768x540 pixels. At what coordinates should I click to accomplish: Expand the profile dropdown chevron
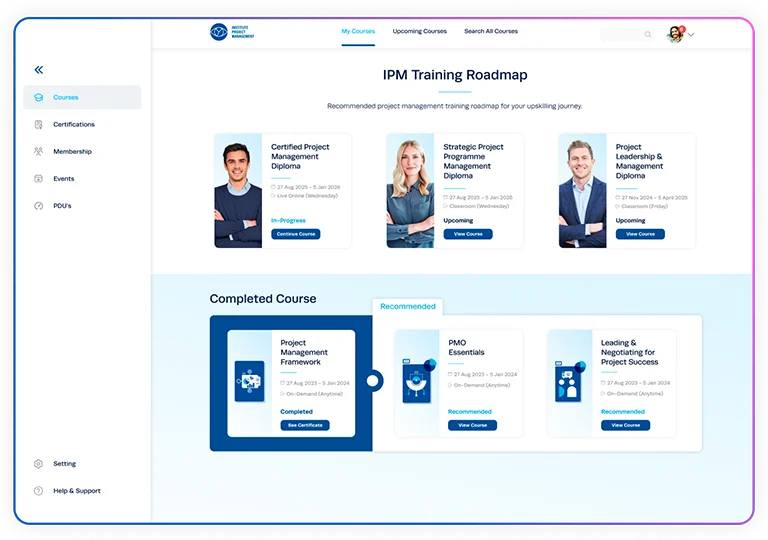pos(691,35)
